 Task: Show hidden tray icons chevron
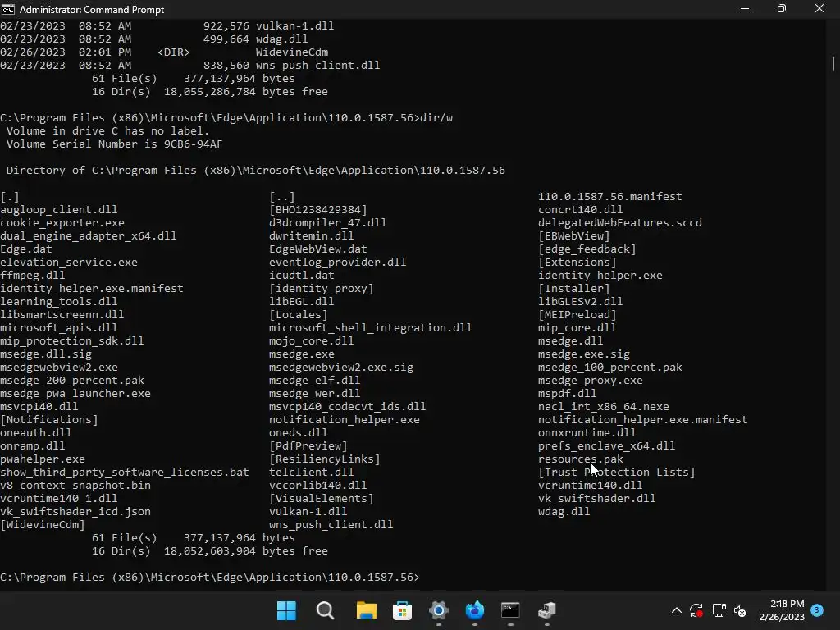(x=677, y=610)
